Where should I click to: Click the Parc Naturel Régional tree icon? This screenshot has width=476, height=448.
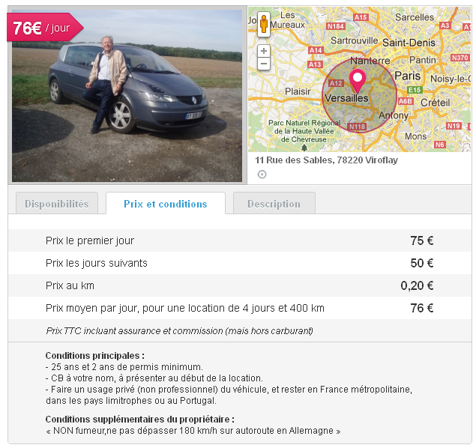(304, 147)
